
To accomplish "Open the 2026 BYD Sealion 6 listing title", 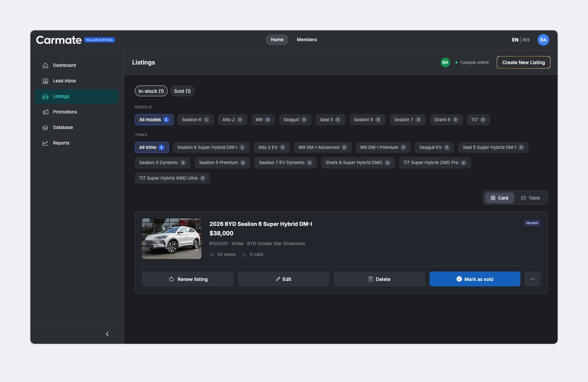I will (261, 224).
